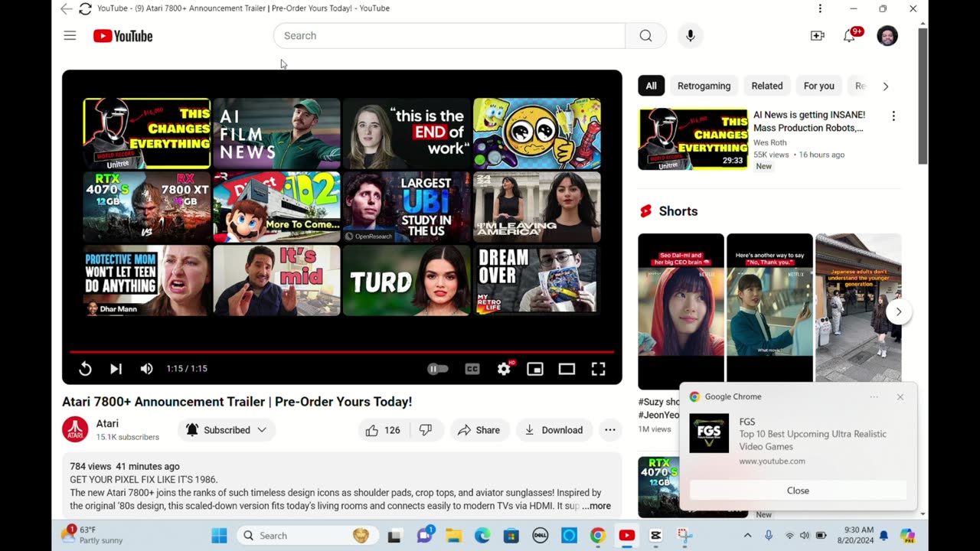980x551 pixels.
Task: Open the Windows Start menu
Action: [x=219, y=536]
